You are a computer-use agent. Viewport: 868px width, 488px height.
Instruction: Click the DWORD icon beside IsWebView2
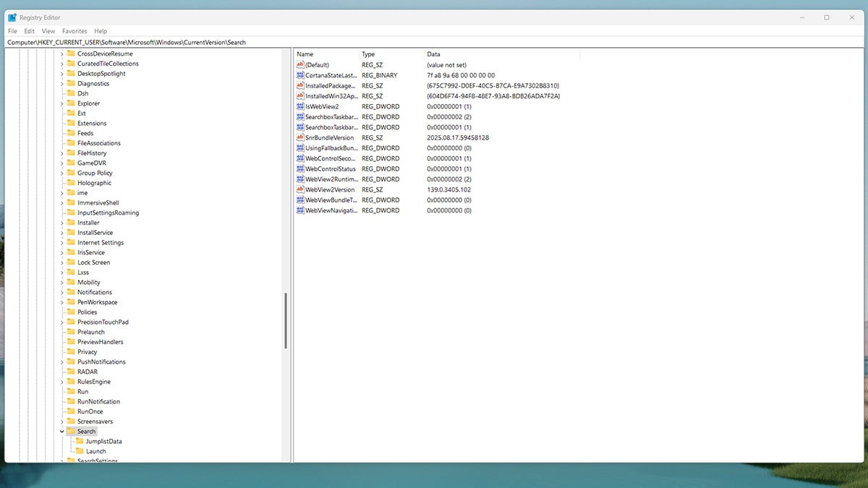pos(300,106)
